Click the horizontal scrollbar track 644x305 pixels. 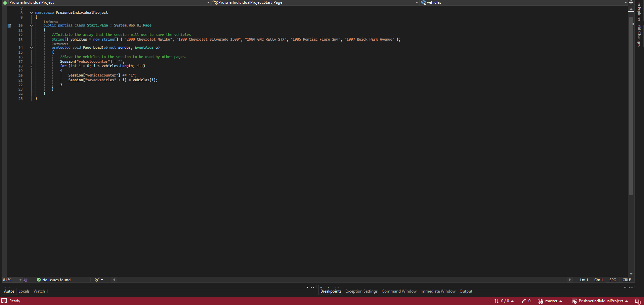pos(342,280)
